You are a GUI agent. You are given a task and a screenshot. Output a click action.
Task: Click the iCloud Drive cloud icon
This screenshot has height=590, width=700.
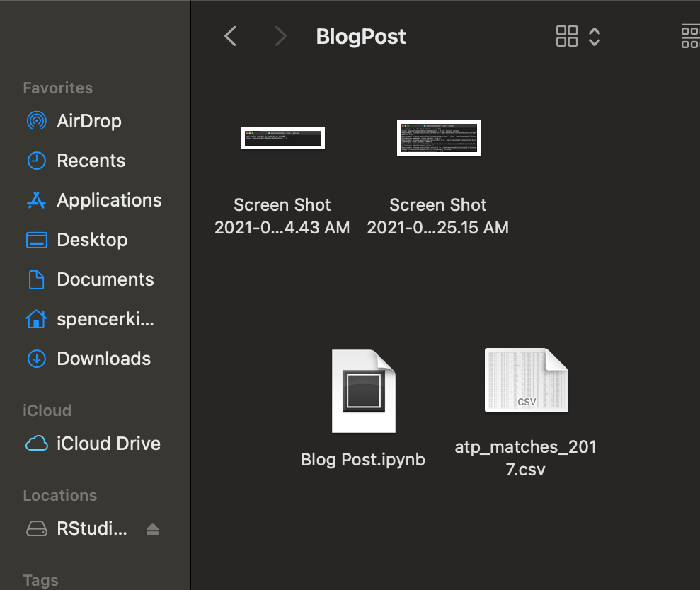click(36, 444)
